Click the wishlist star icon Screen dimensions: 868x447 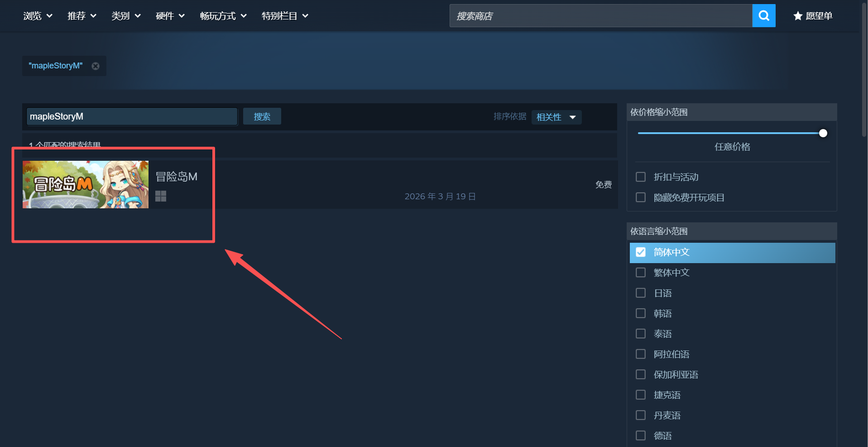coord(798,16)
